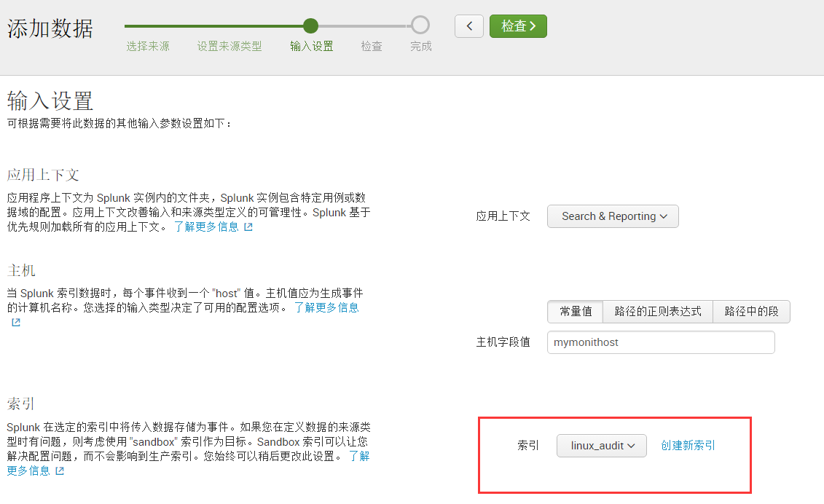Click the 设置来源类型 wizard step label
824x504 pixels.
tap(229, 46)
